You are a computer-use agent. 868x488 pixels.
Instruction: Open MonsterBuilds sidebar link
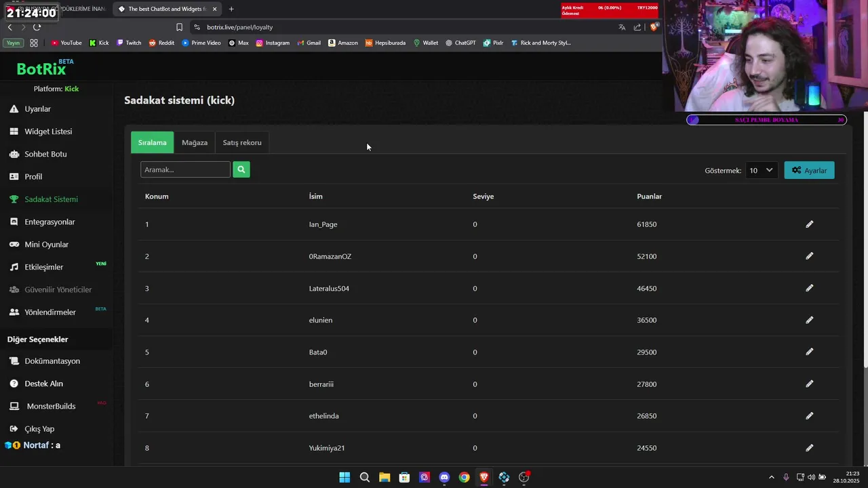click(51, 406)
